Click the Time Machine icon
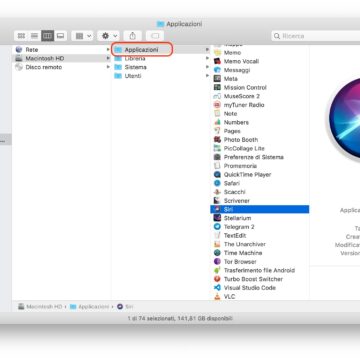The width and height of the screenshot is (360, 360). click(x=217, y=253)
